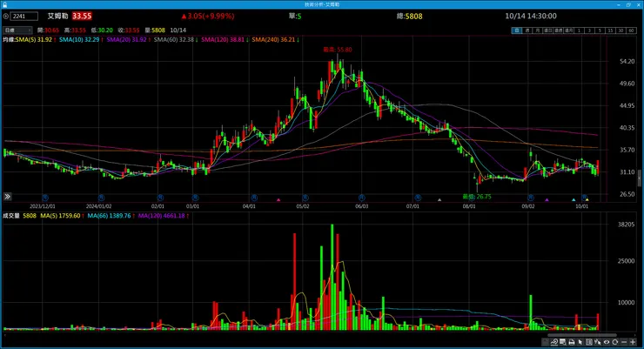The width and height of the screenshot is (644, 349).
Task: Select the 3-minute timeframe button
Action: pos(589,30)
